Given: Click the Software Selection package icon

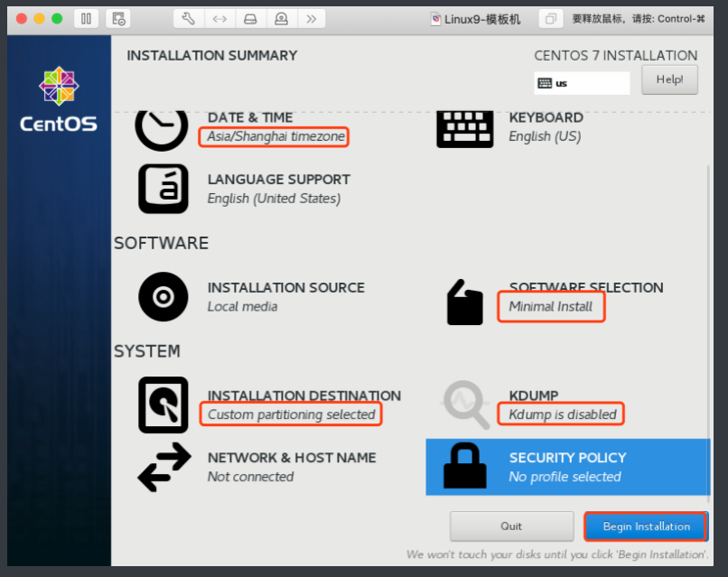Looking at the screenshot, I should pyautogui.click(x=465, y=302).
